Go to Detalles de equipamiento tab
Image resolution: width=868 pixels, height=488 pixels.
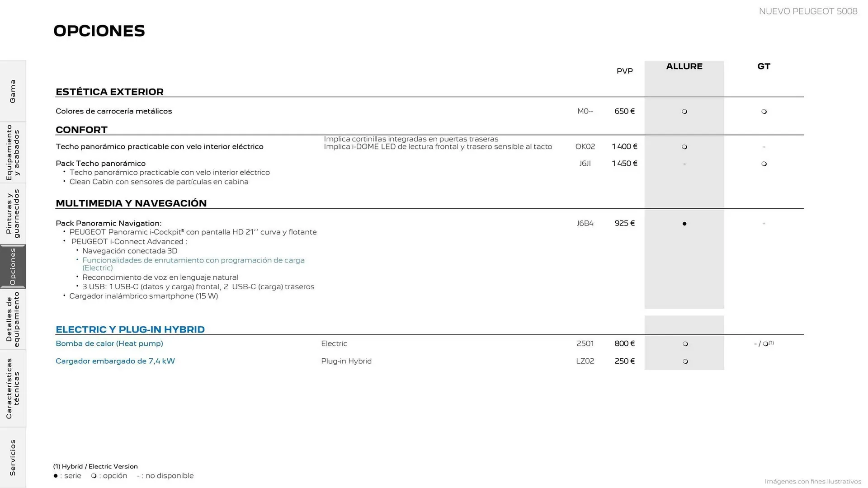click(x=13, y=319)
